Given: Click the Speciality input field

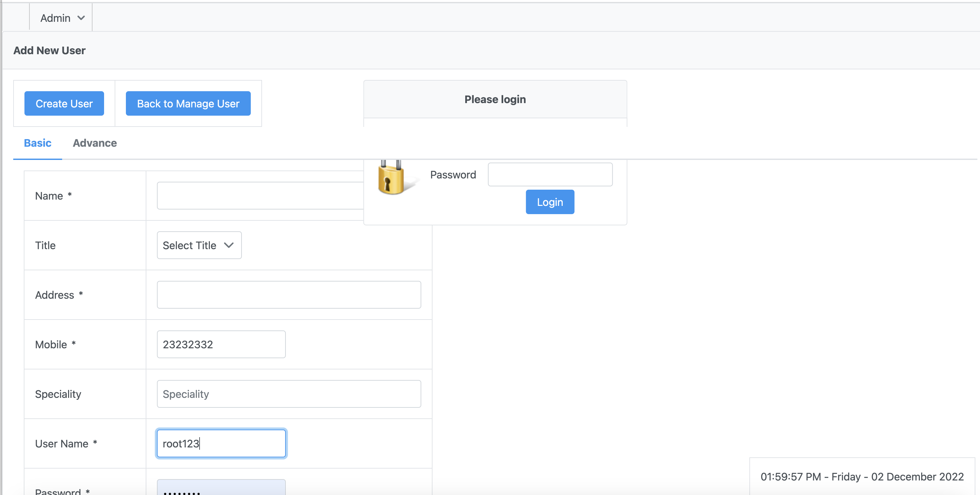Looking at the screenshot, I should [x=288, y=394].
